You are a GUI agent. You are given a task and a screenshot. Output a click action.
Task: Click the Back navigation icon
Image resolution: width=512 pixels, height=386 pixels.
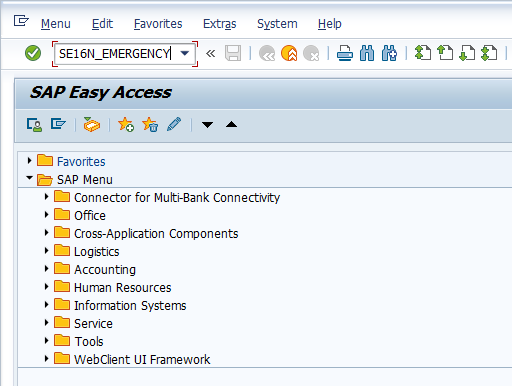[x=267, y=53]
